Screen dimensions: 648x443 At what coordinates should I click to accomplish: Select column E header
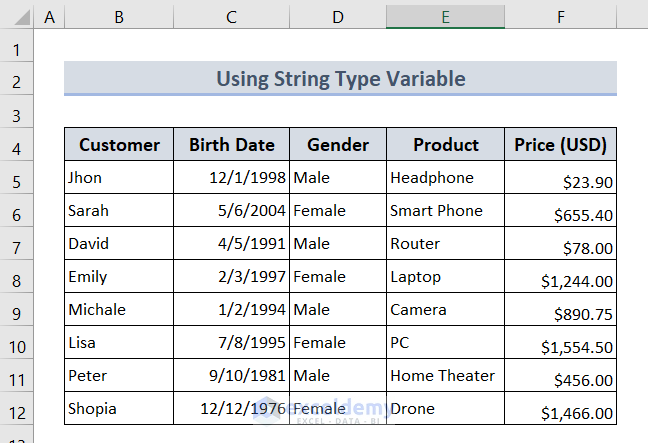(445, 17)
